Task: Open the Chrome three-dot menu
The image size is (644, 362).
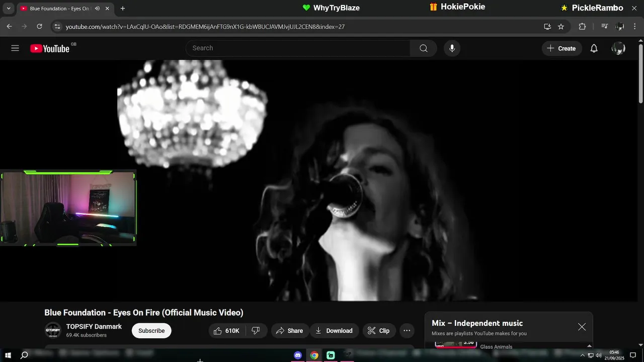Action: [x=635, y=27]
